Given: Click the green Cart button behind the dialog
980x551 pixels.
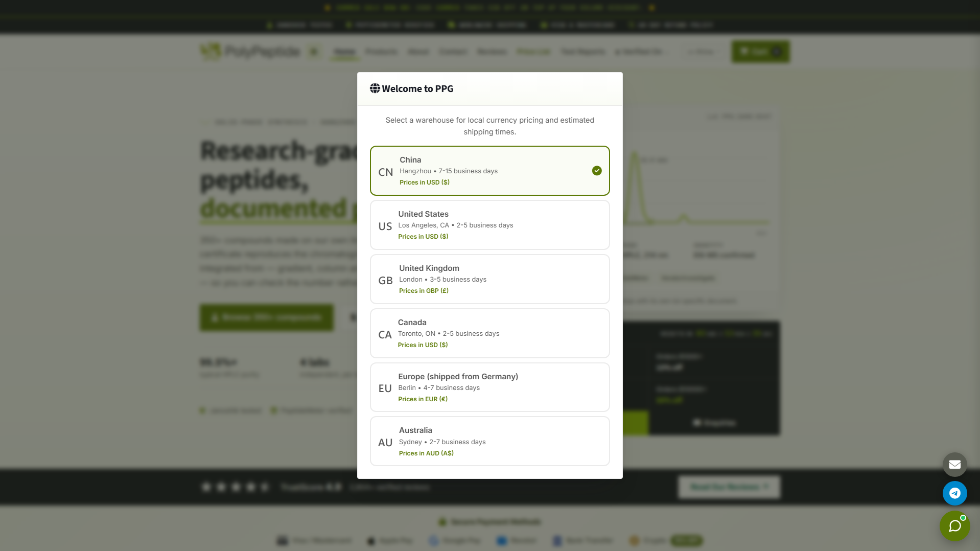Looking at the screenshot, I should click(x=760, y=52).
